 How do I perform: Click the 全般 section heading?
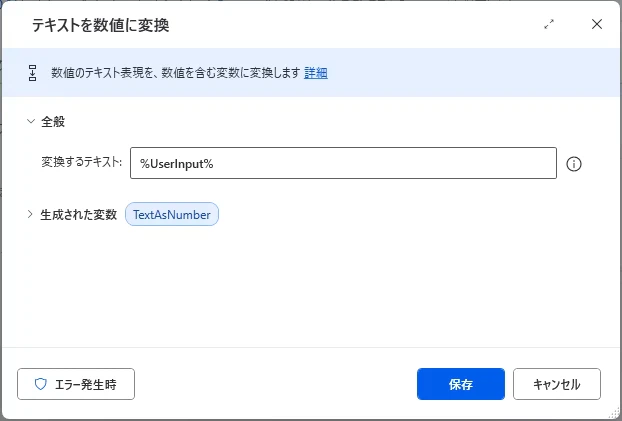coord(53,121)
